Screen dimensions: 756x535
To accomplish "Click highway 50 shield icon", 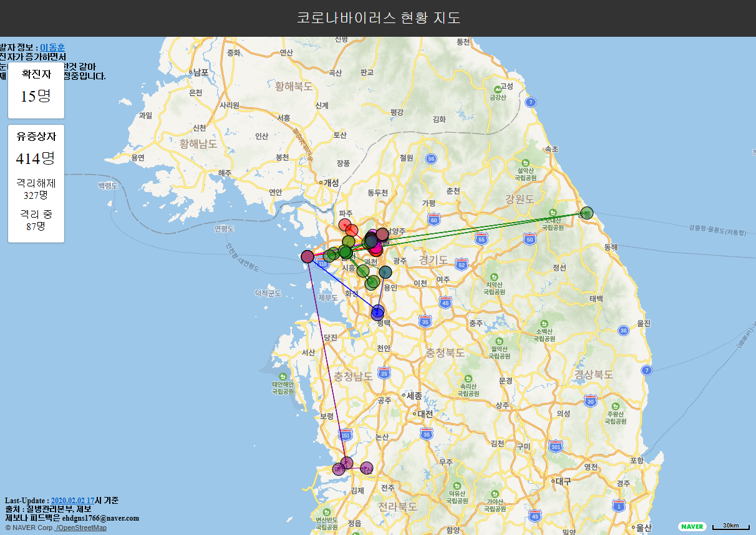I will [530, 239].
